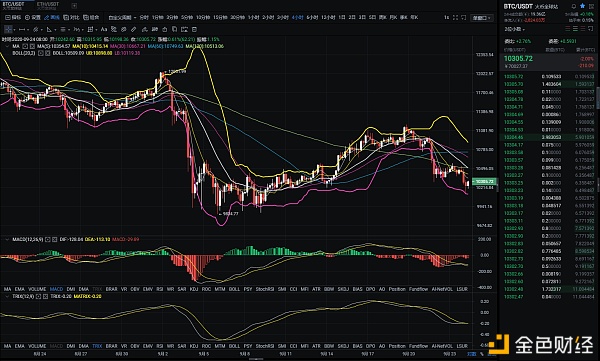
Task: Toggle the 1-day timeframe
Action: coord(342,18)
